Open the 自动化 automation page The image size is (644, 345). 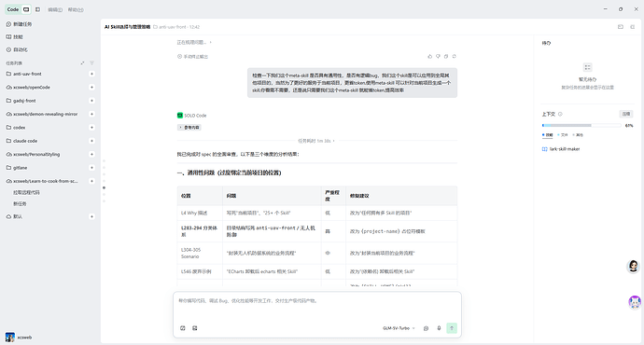pos(17,49)
